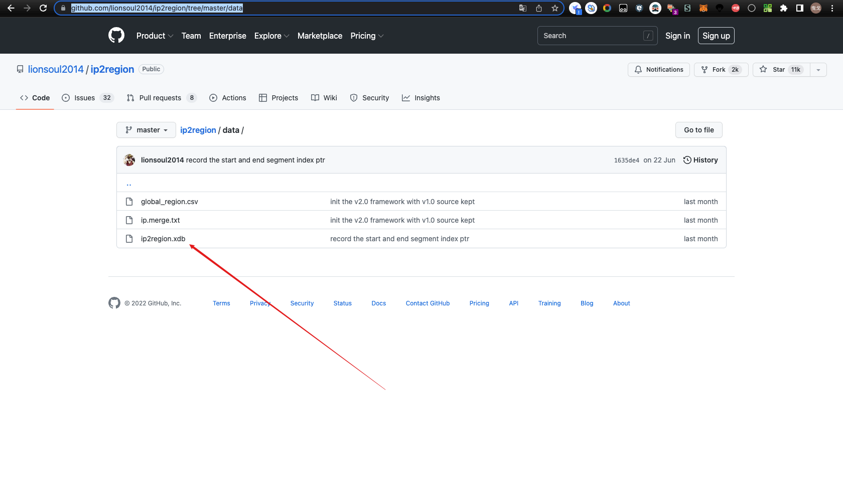Open the Pull requests tab
The width and height of the screenshot is (843, 504).
pos(162,98)
